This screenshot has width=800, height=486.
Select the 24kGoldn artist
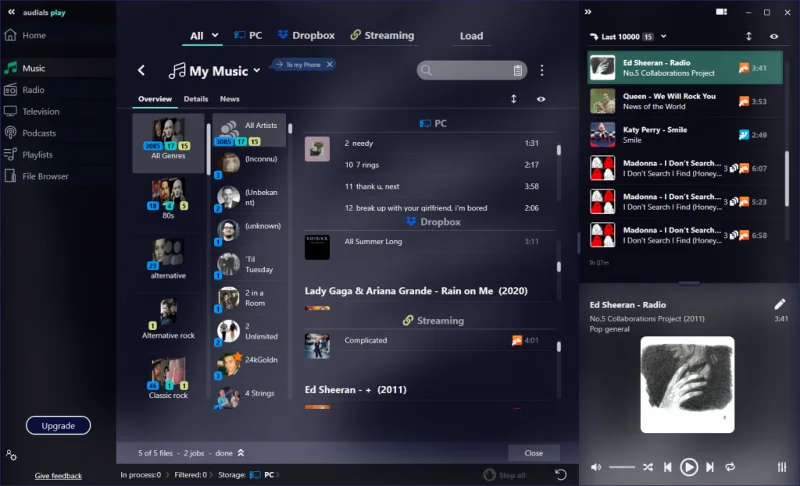(249, 364)
